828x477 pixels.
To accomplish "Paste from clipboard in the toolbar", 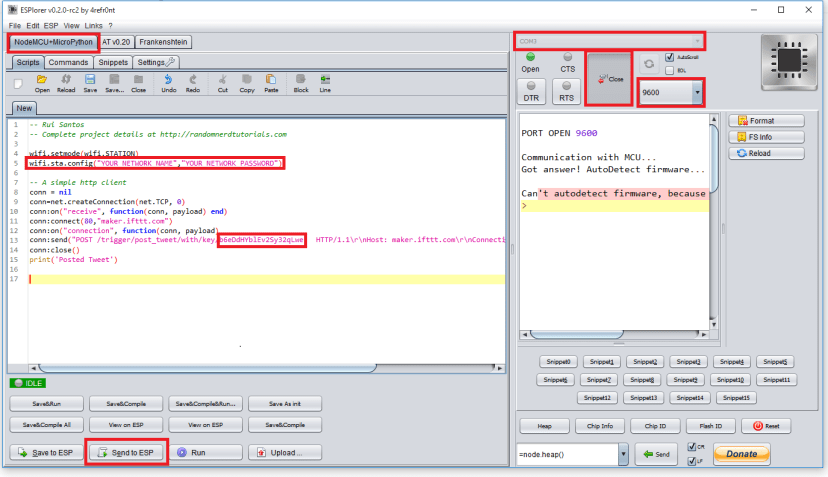I will 271,83.
